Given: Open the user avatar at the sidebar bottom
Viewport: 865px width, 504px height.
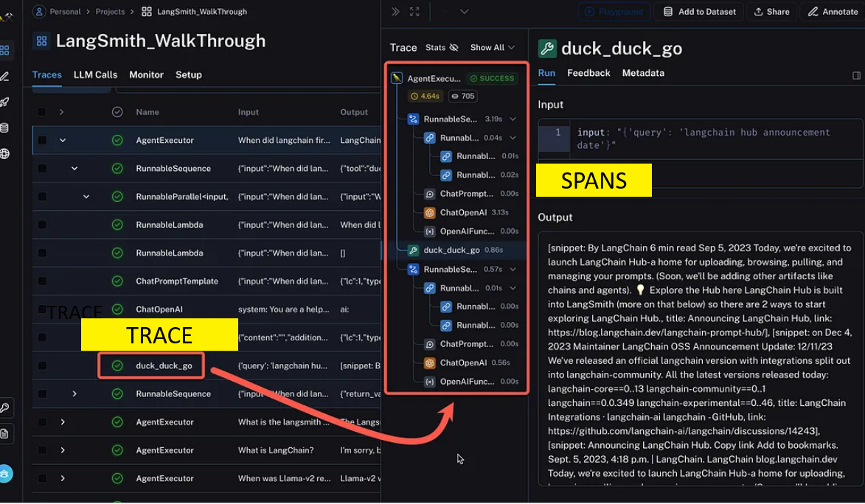Looking at the screenshot, I should (5, 474).
